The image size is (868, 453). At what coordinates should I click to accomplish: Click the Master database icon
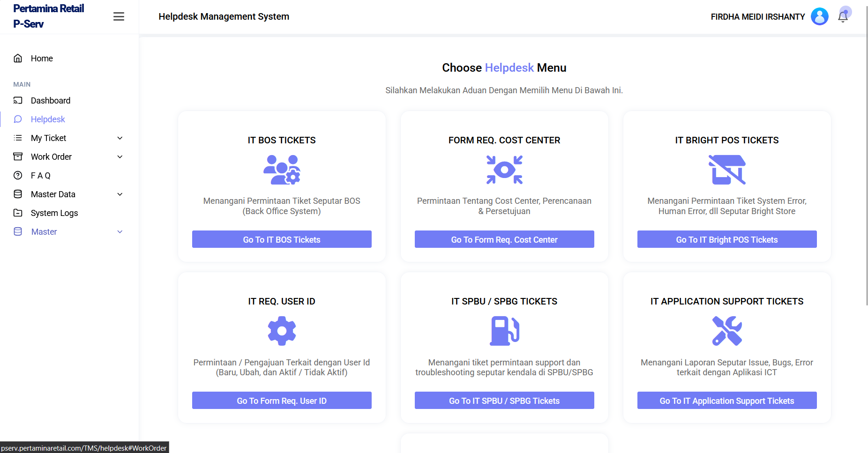[18, 231]
